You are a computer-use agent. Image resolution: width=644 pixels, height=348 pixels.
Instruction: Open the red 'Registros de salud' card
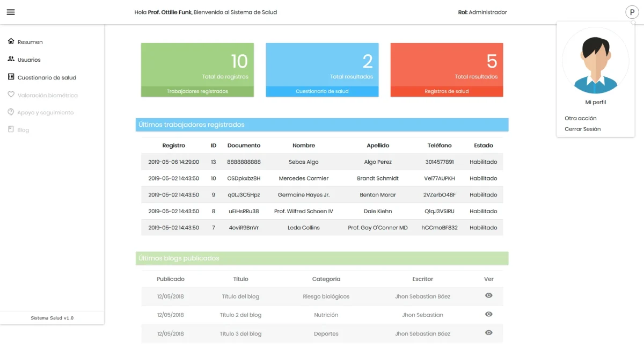(447, 70)
